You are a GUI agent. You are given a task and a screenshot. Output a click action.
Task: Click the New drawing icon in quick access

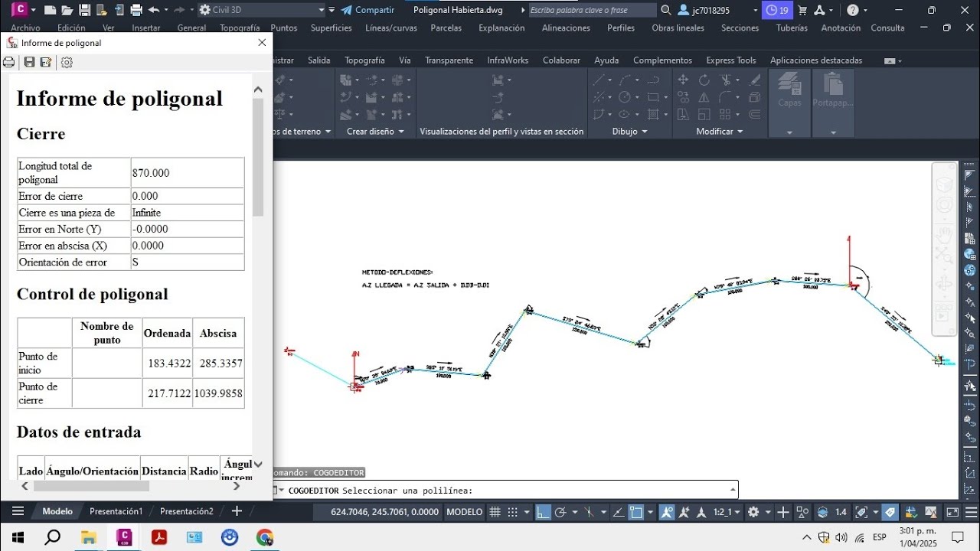click(51, 10)
